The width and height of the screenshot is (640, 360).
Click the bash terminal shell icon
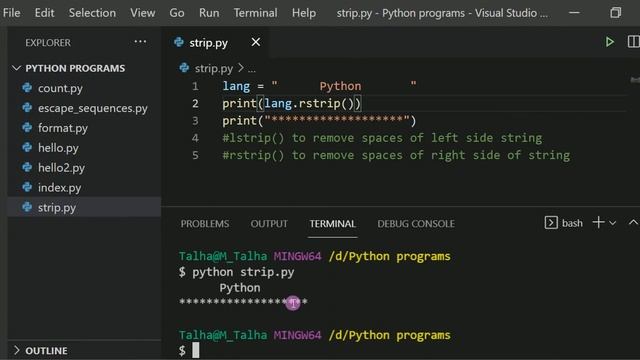tap(551, 223)
